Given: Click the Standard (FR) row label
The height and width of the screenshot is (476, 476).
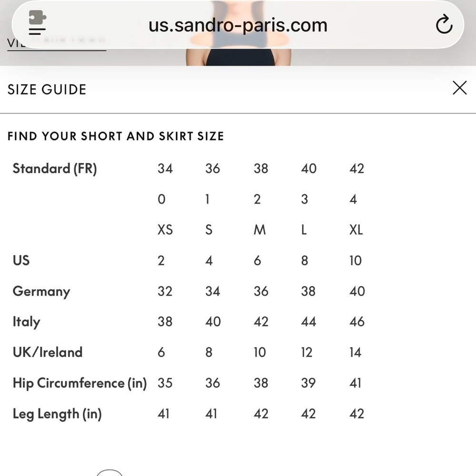Looking at the screenshot, I should [55, 169].
